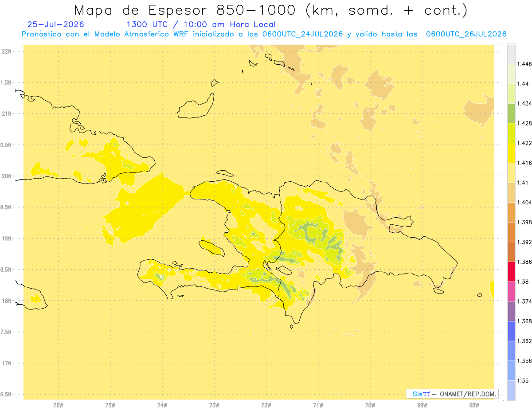Click the '1.362' color scale value
Viewport: 532px width, 411px height.
click(524, 341)
